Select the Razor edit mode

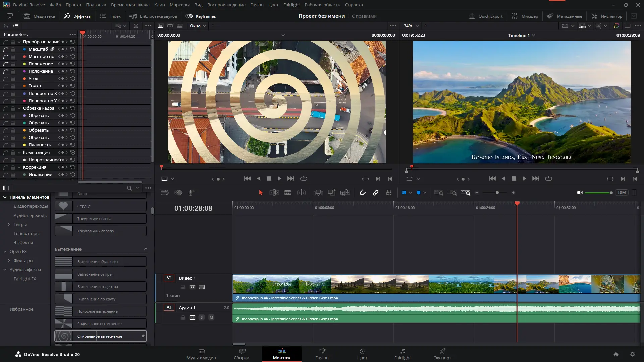(288, 193)
